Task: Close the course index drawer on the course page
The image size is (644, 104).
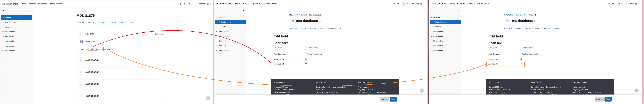Action: point(3,11)
